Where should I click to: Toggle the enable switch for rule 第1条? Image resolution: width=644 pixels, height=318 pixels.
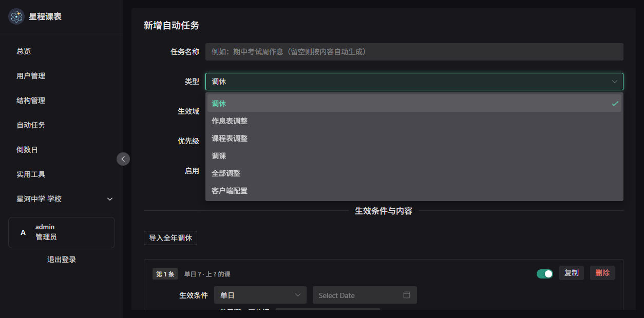[545, 274]
